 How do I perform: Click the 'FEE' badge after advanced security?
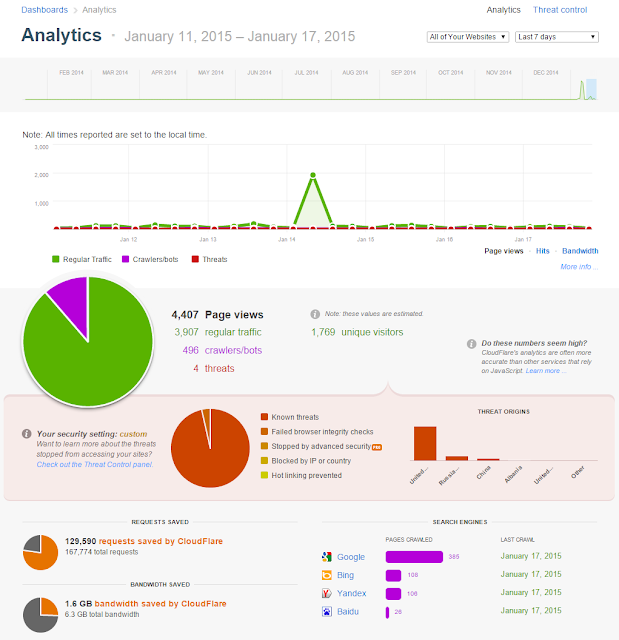click(x=377, y=447)
